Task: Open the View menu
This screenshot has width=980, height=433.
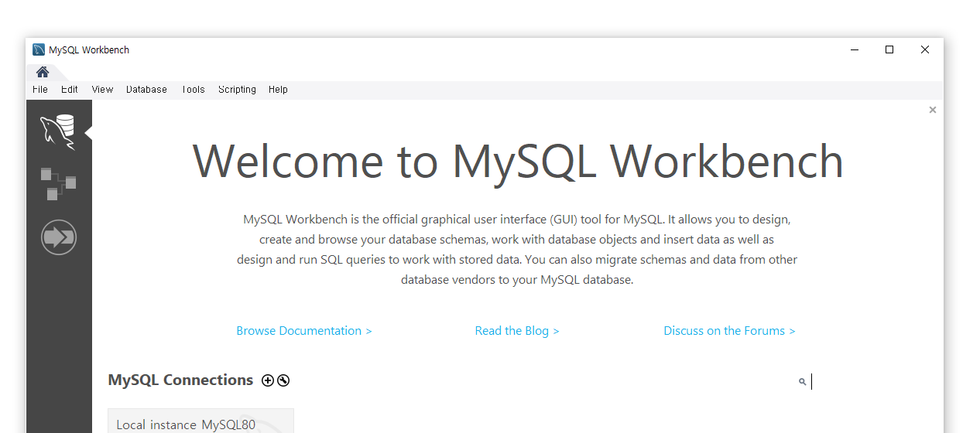Action: [102, 90]
